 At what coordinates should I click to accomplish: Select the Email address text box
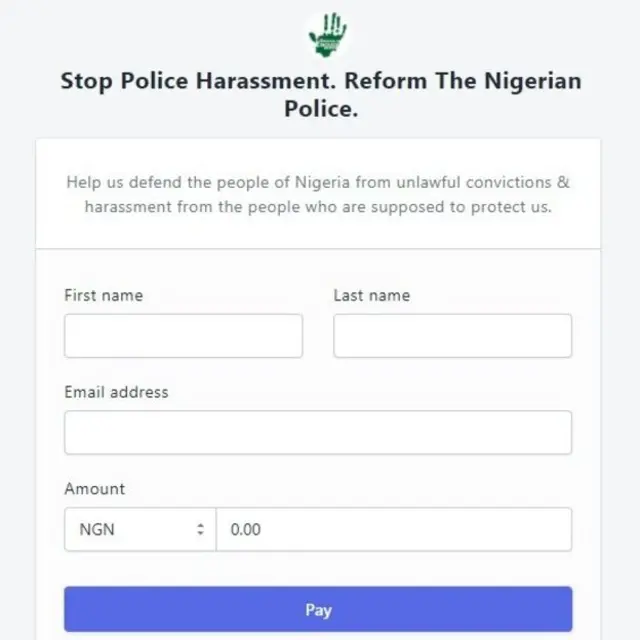click(x=318, y=433)
